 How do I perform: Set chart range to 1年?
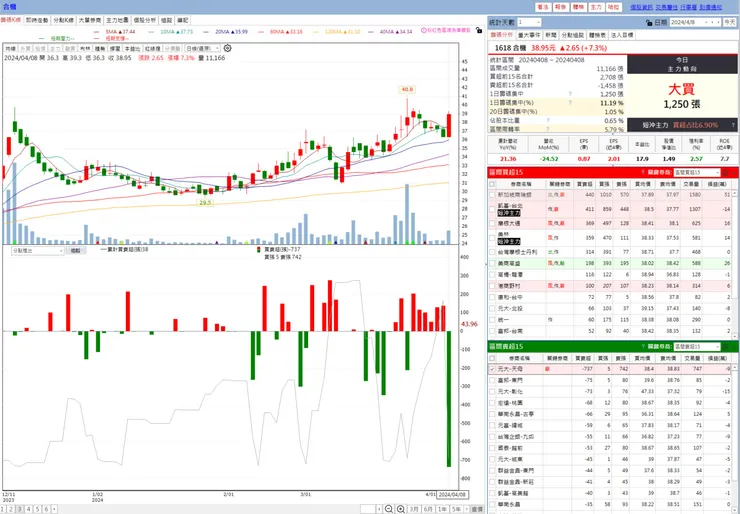click(x=442, y=509)
